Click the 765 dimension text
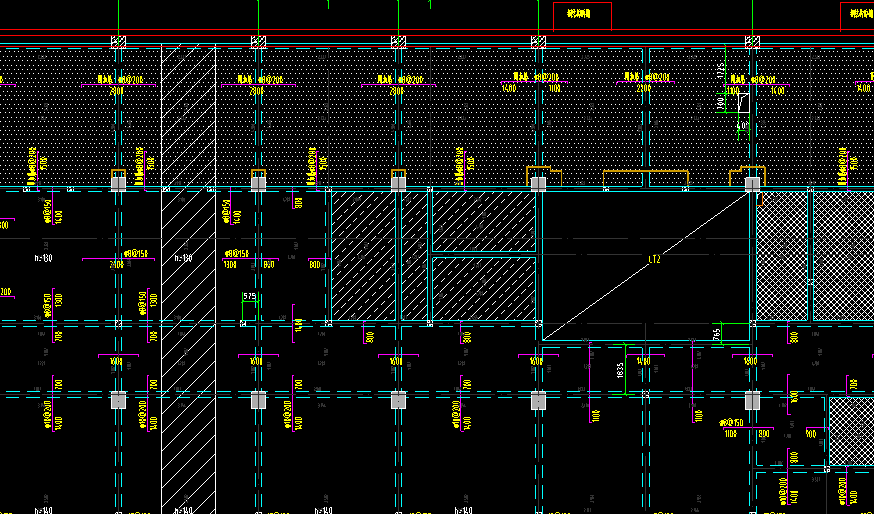The image size is (874, 514). [x=717, y=334]
